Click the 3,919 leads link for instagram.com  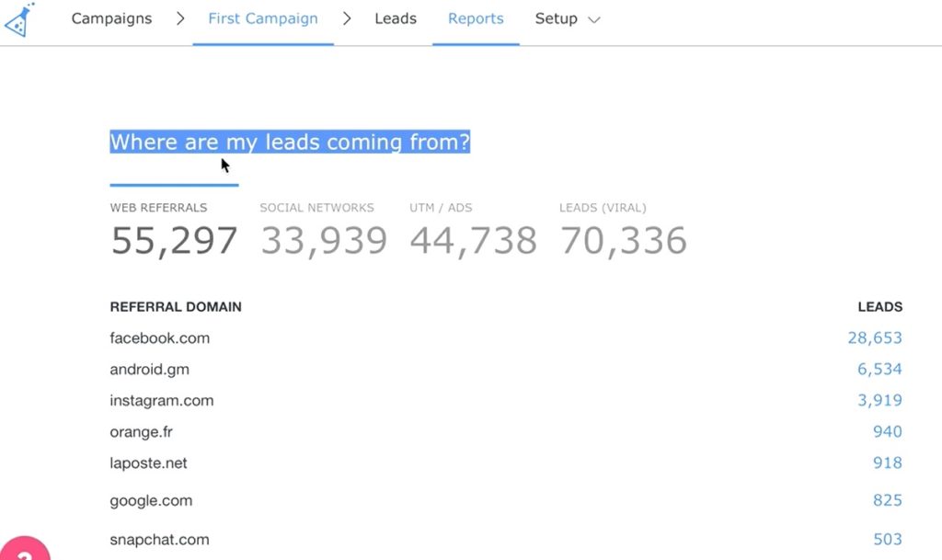[x=879, y=400]
